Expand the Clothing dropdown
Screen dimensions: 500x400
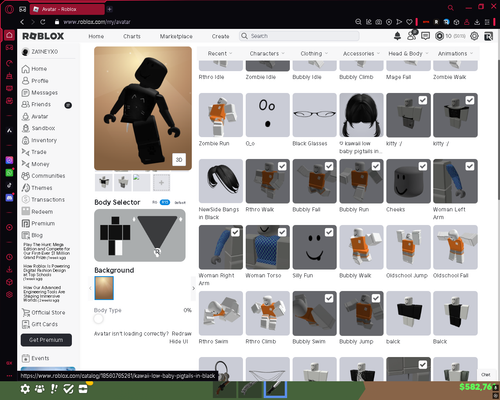click(314, 53)
